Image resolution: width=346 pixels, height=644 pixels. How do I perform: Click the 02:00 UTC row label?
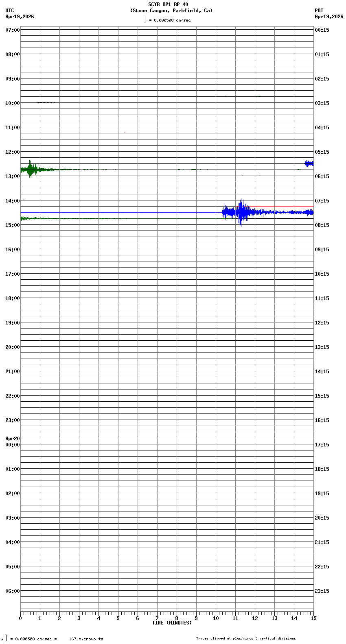[13, 494]
